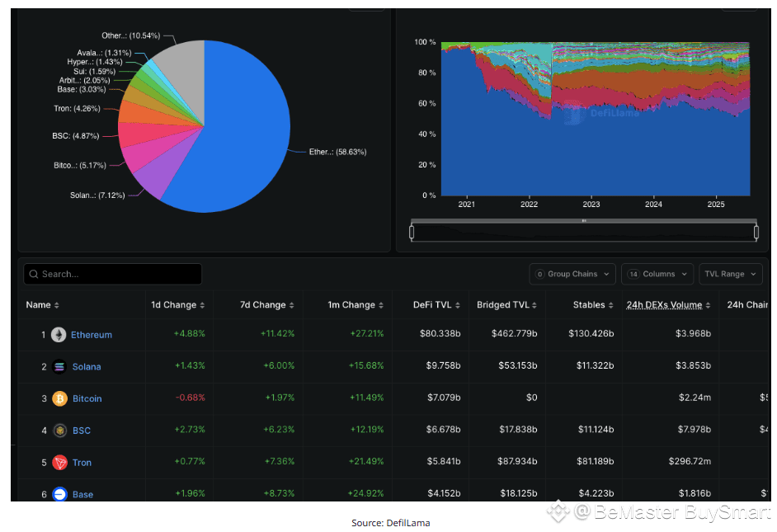Open the Base chain link
Image resolution: width=777 pixels, height=532 pixels.
click(82, 494)
